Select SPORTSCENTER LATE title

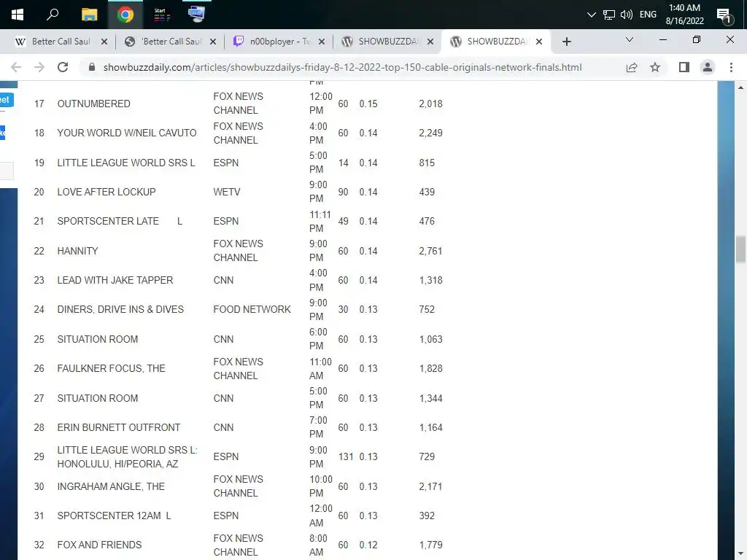[x=120, y=221]
